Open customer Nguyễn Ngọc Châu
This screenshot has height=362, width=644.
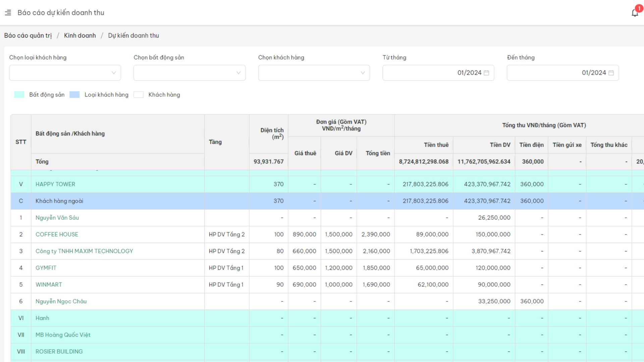coord(61,301)
